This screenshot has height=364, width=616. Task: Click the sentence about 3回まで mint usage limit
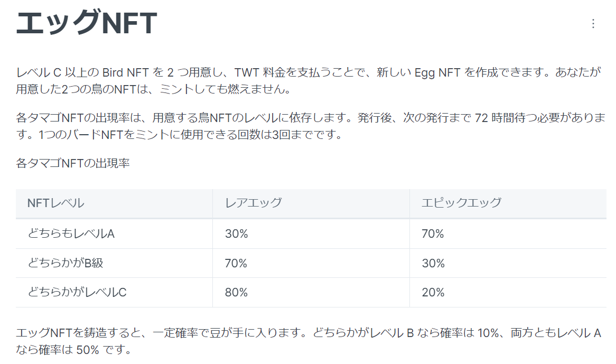[191, 134]
